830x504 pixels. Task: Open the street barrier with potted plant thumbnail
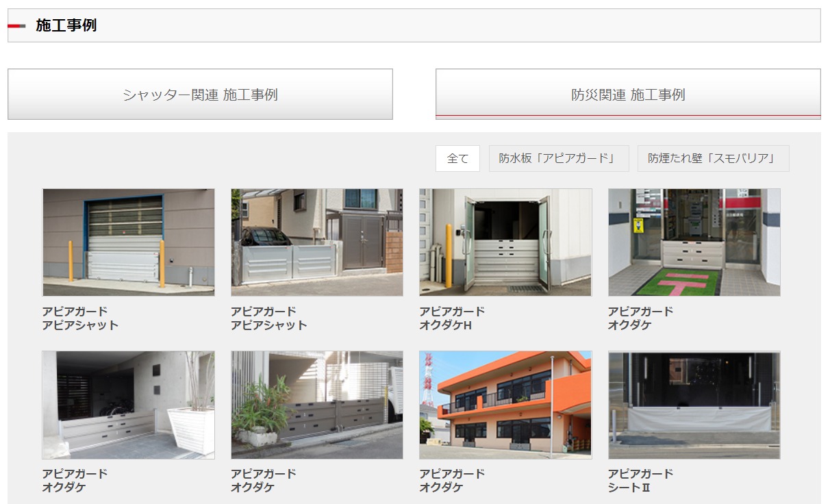317,405
